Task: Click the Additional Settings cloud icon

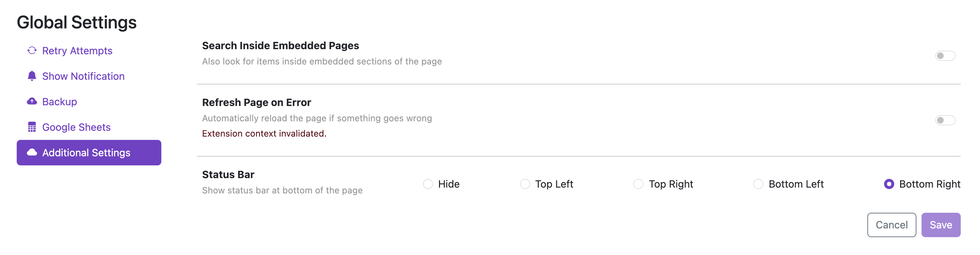Action: click(x=32, y=153)
